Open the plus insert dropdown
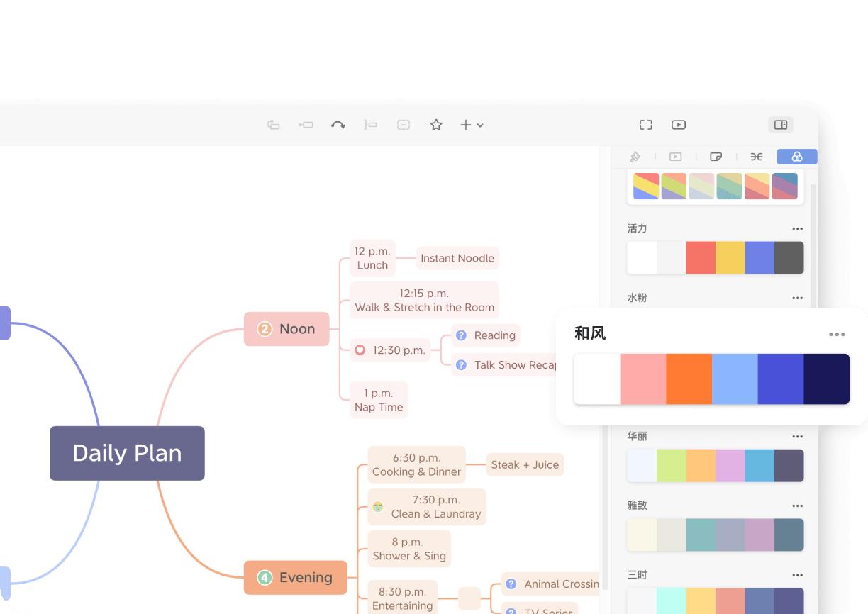This screenshot has height=614, width=868. (472, 125)
